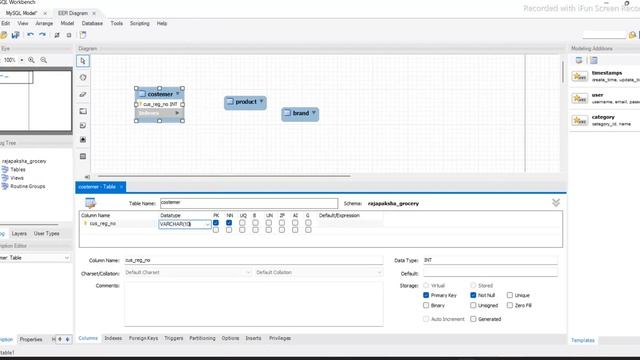This screenshot has width=640, height=360.
Task: Open the User Types panel tab
Action: click(47, 233)
